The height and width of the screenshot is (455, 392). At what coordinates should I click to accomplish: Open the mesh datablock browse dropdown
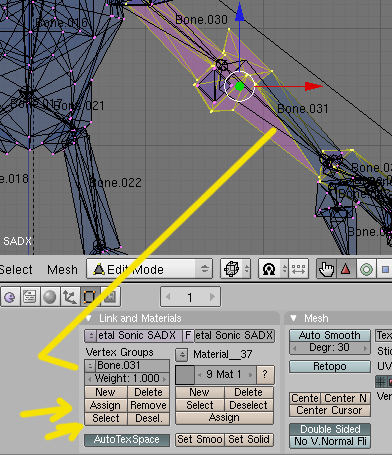tap(91, 336)
